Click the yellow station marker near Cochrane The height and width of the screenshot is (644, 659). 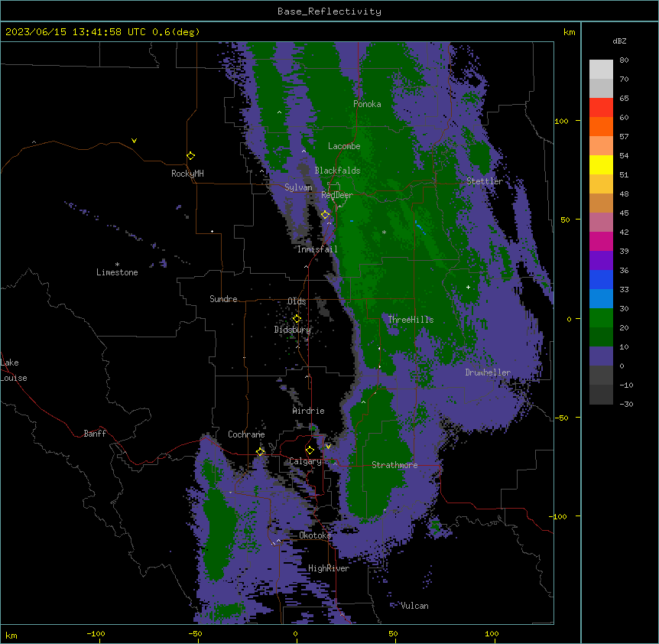pos(260,452)
